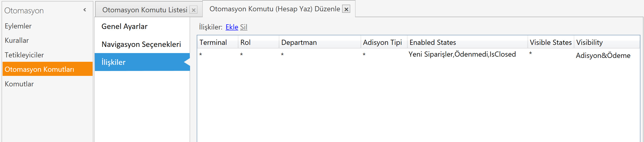Viewport: 644px width, 142px height.
Task: Select the İlişkiler section
Action: click(113, 62)
